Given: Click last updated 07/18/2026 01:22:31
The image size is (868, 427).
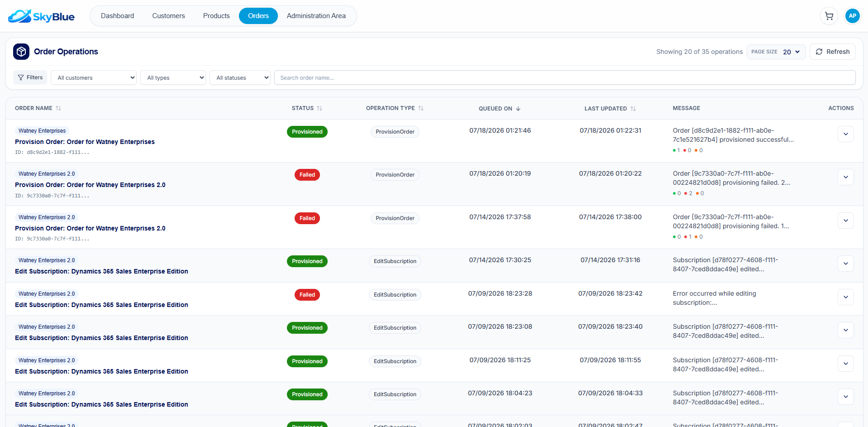Looking at the screenshot, I should tap(610, 130).
